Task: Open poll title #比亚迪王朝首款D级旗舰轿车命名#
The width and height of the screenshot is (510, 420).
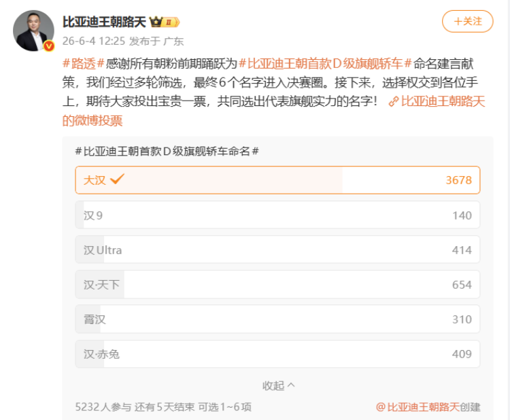Action: 167,151
